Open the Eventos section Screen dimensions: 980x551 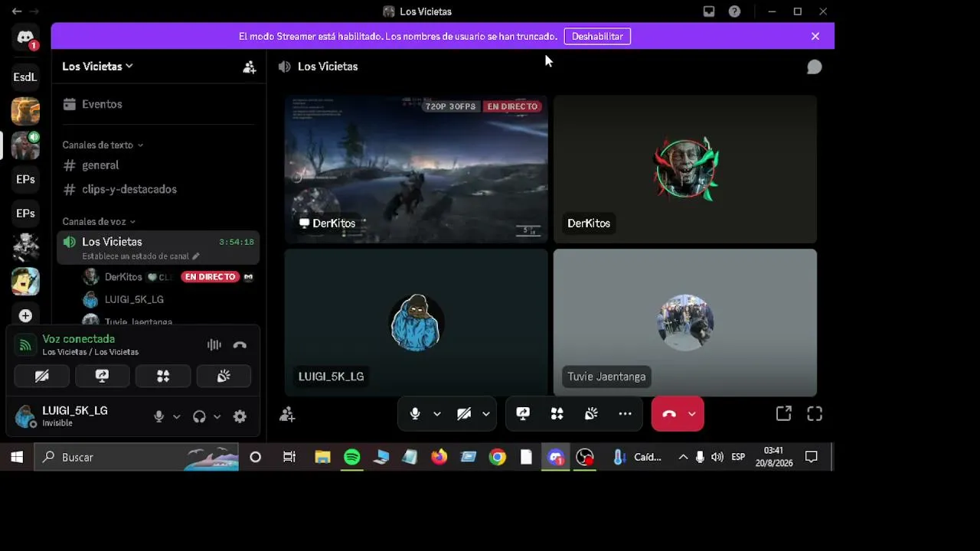point(158,104)
